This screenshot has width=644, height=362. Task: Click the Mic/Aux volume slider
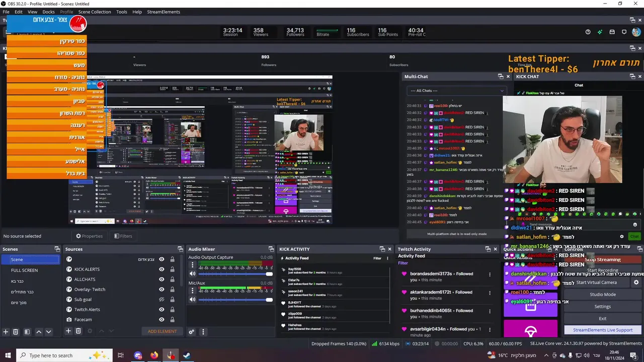(235, 300)
